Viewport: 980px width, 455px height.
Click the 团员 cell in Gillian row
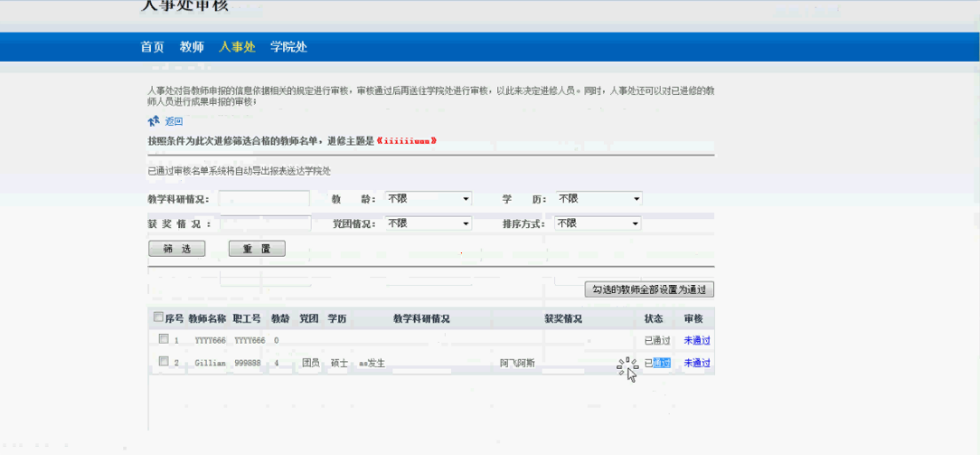pos(311,363)
